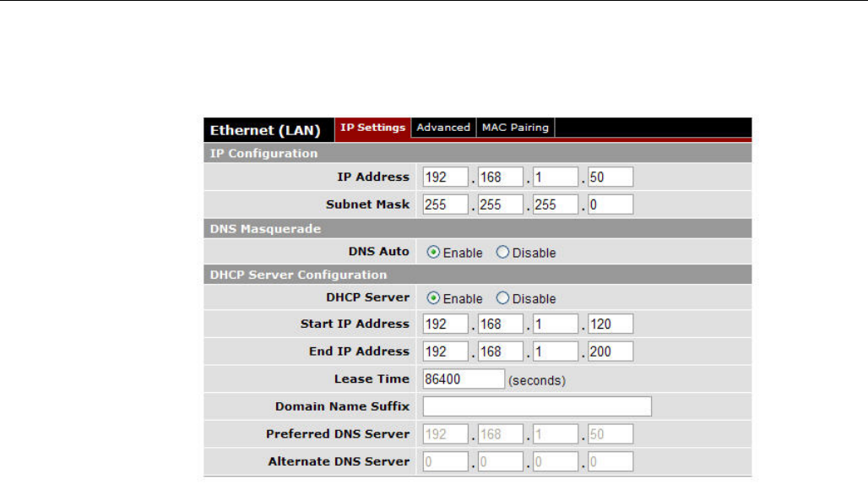This screenshot has width=868, height=485.
Task: Click End IP Address third octet field
Action: tap(556, 351)
